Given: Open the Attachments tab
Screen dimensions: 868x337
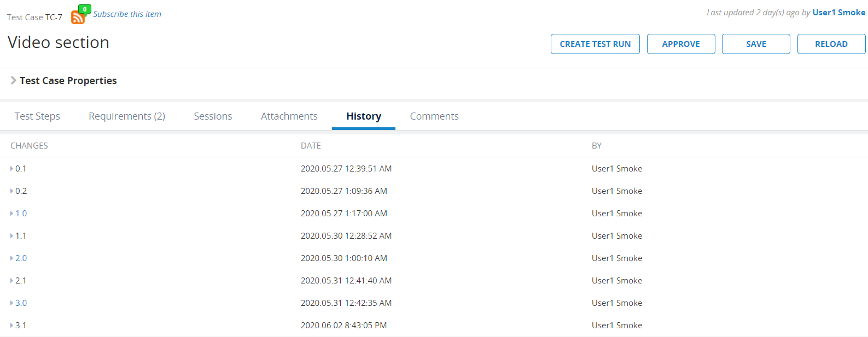Looking at the screenshot, I should pos(289,116).
